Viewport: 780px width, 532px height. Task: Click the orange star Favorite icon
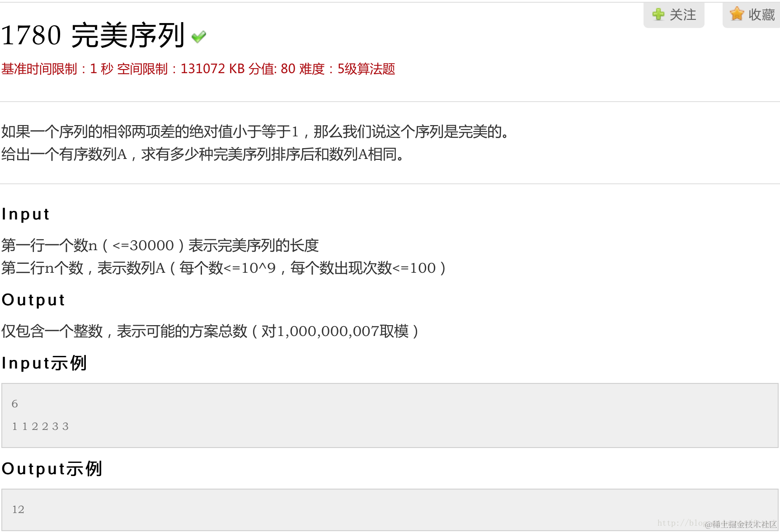[x=737, y=14]
